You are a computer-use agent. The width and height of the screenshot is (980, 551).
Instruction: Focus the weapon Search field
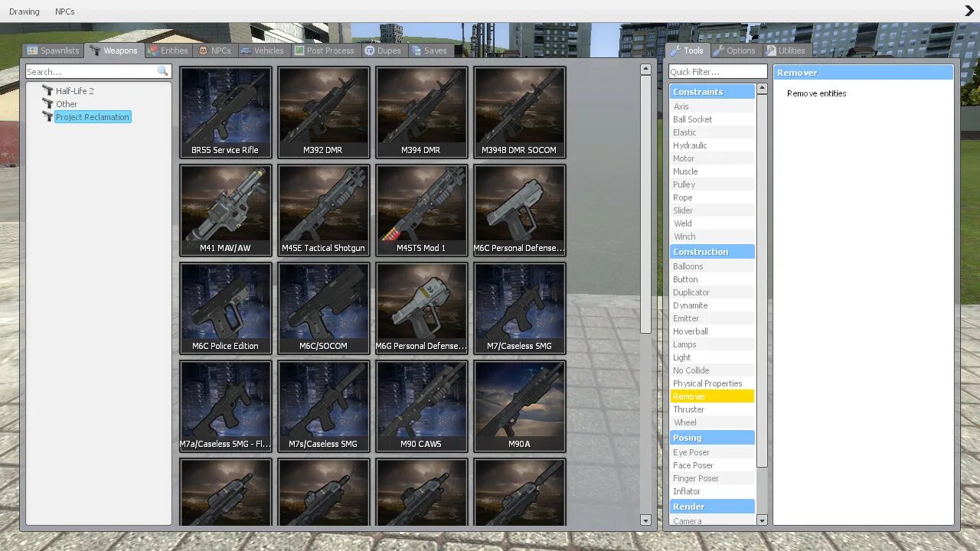(x=99, y=71)
